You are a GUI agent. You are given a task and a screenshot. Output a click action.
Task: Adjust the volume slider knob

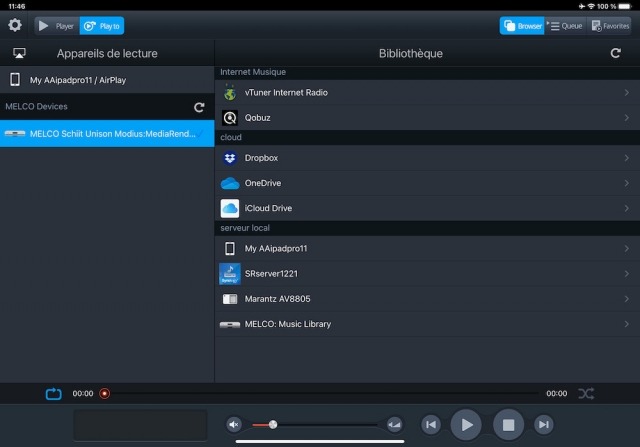click(273, 425)
